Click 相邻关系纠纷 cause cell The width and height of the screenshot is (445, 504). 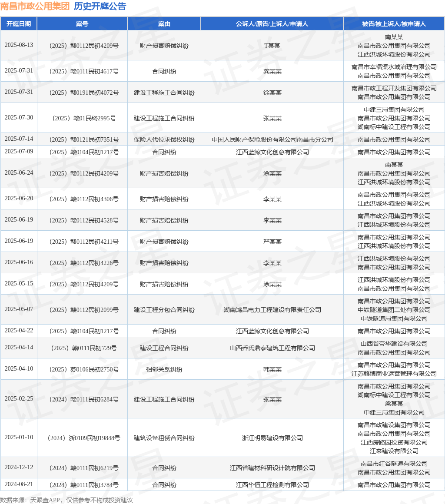[164, 369]
